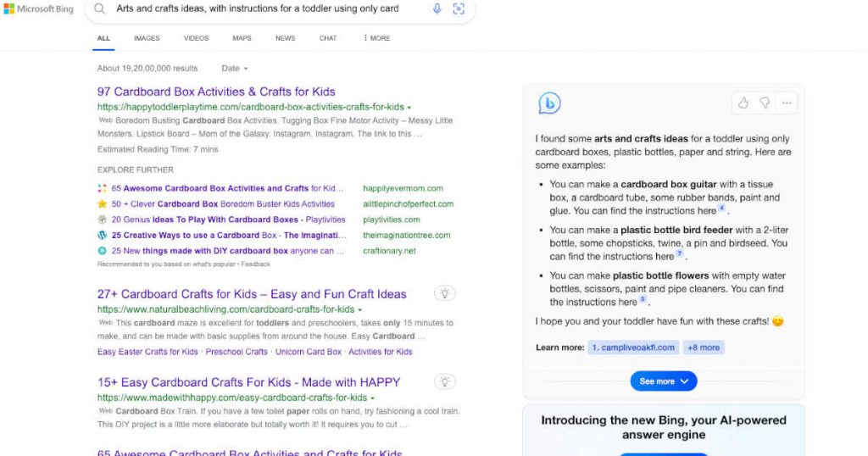Click lightbulb icon beside 15+ Easy Cardboard Crafts

(x=444, y=381)
